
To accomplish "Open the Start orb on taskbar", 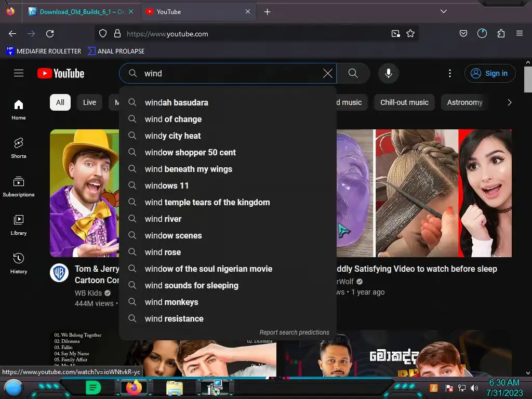I will pyautogui.click(x=14, y=388).
